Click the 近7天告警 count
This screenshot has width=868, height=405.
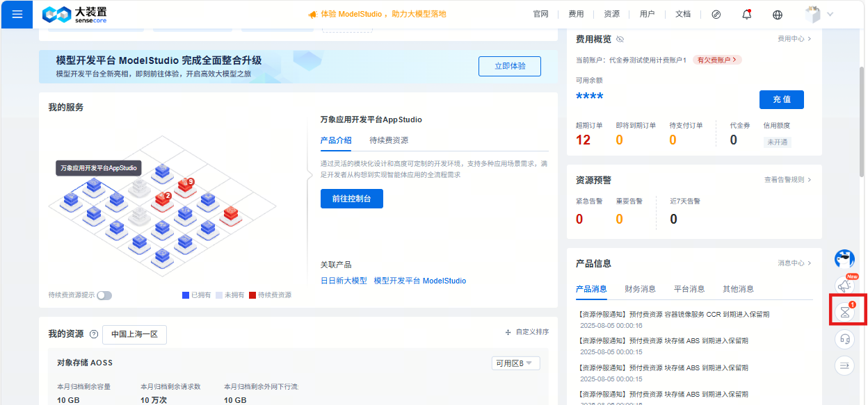coord(673,220)
